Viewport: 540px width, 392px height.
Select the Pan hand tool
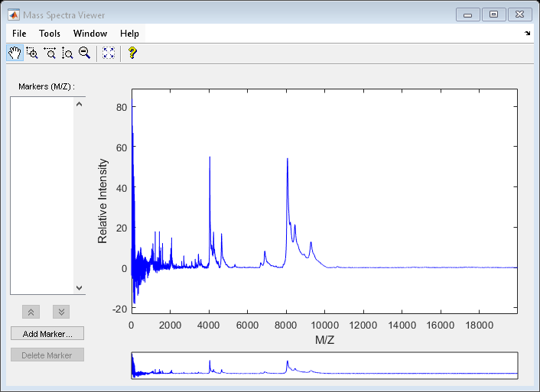pyautogui.click(x=15, y=53)
